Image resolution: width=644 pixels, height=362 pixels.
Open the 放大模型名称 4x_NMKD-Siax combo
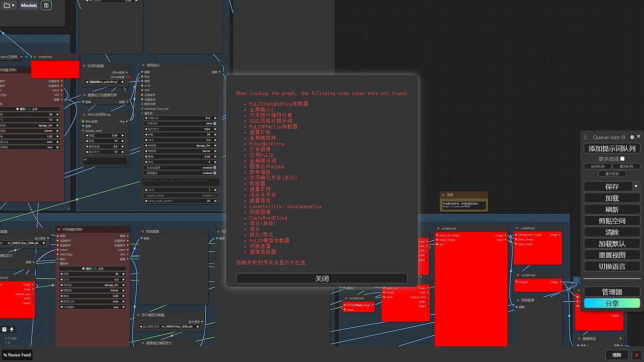pos(171,327)
